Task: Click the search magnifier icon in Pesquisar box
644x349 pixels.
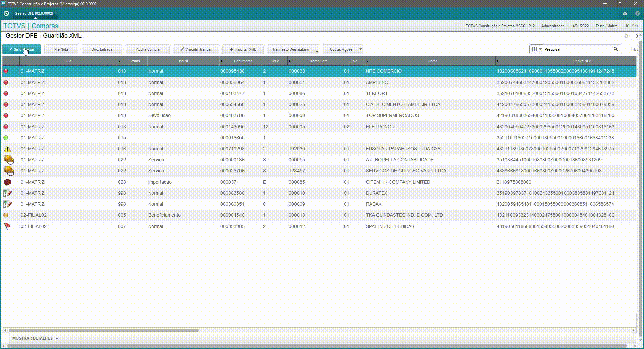Action: [x=616, y=49]
